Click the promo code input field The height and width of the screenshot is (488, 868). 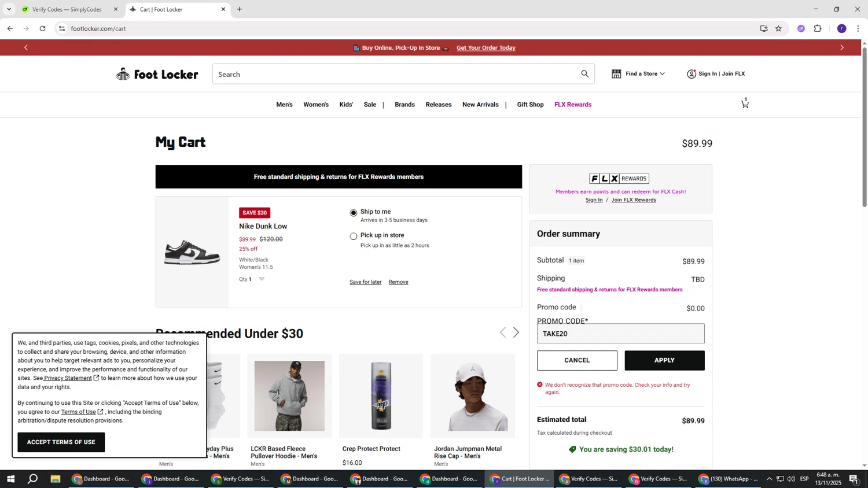(x=620, y=334)
